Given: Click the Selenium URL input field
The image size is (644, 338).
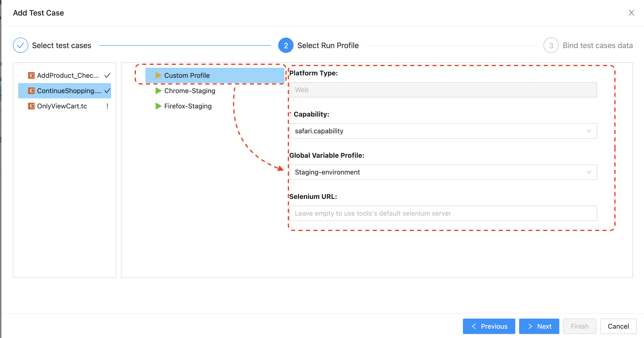Looking at the screenshot, I should (x=443, y=213).
